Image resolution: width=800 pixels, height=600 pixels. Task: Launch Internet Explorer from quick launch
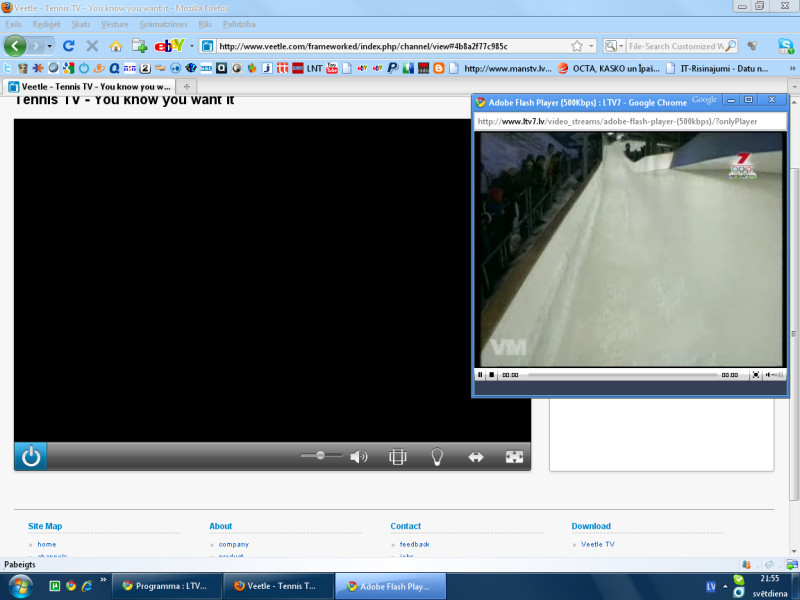point(87,586)
